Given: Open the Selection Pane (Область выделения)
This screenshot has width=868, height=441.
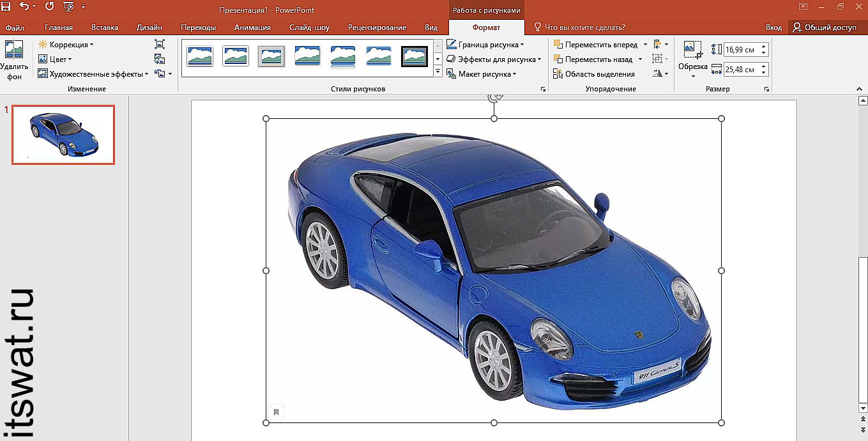Looking at the screenshot, I should [x=594, y=74].
